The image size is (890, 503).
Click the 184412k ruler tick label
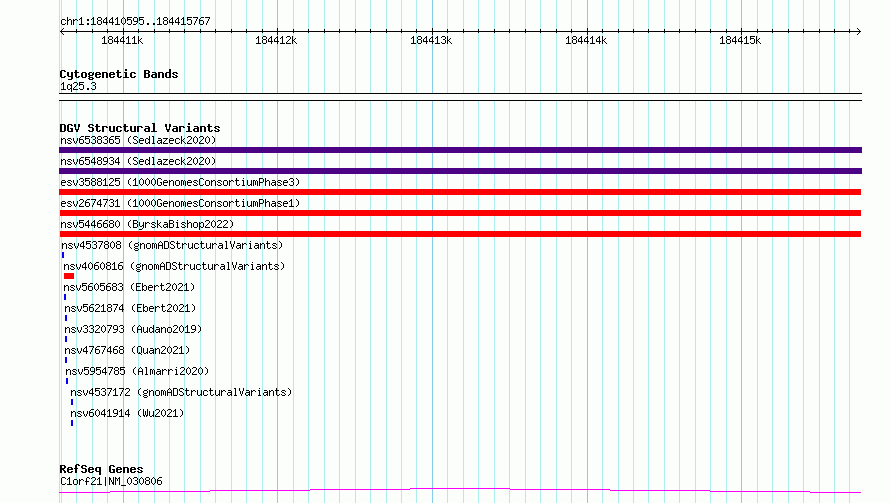click(x=276, y=40)
